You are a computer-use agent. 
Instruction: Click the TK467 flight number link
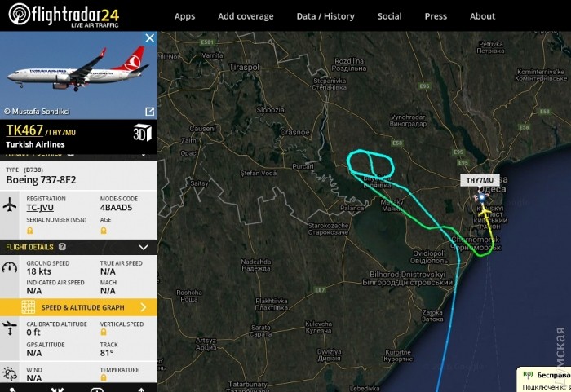24,130
